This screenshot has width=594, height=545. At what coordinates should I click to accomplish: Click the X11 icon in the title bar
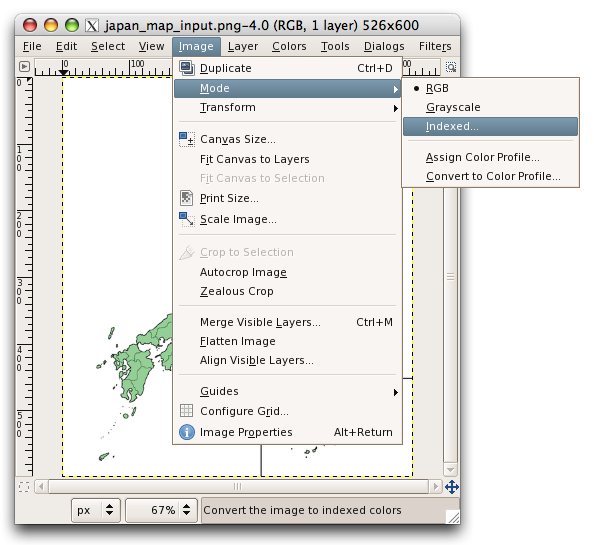(92, 25)
